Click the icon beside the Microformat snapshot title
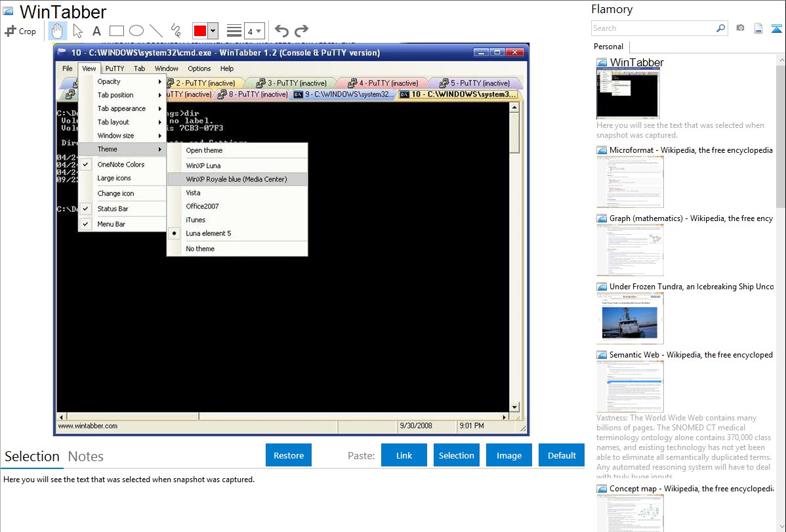786x532 pixels. 602,150
